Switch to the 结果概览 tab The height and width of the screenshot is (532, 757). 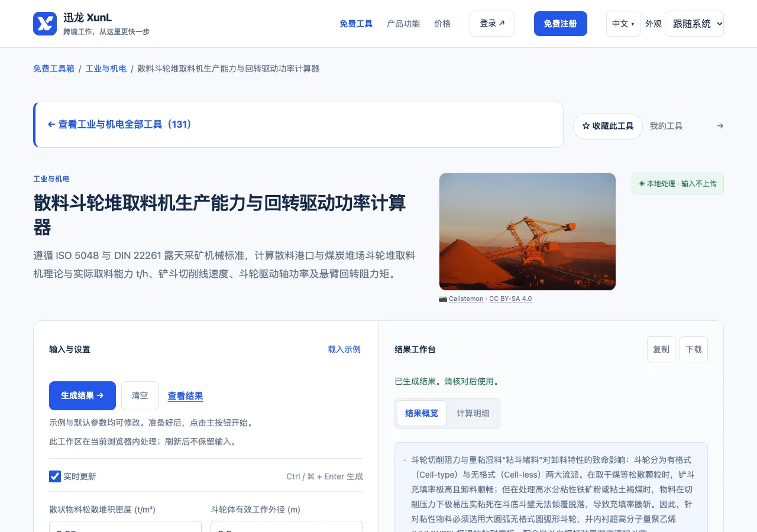click(422, 413)
